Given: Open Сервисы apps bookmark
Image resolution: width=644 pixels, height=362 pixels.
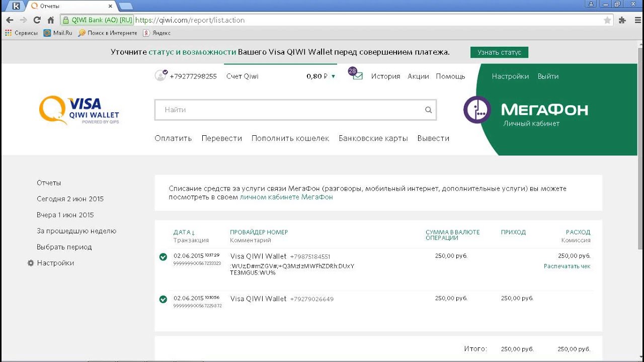Looking at the screenshot, I should pos(21,33).
